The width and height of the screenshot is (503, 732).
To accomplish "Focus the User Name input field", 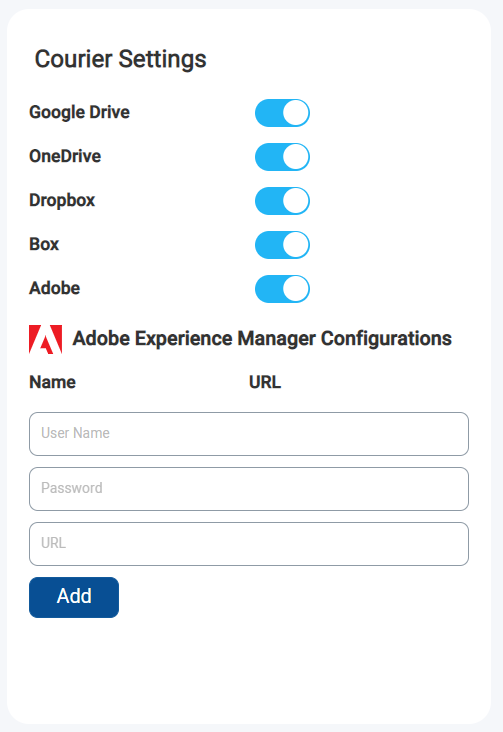I will tap(248, 434).
